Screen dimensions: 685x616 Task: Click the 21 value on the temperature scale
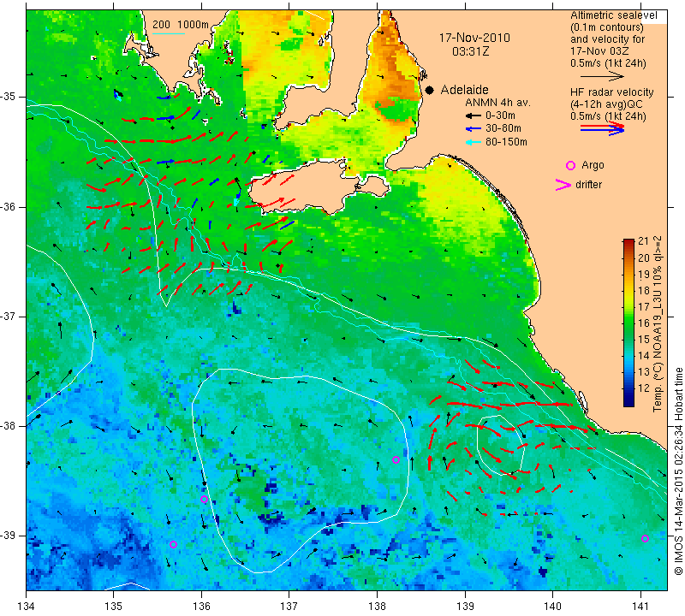tap(644, 241)
